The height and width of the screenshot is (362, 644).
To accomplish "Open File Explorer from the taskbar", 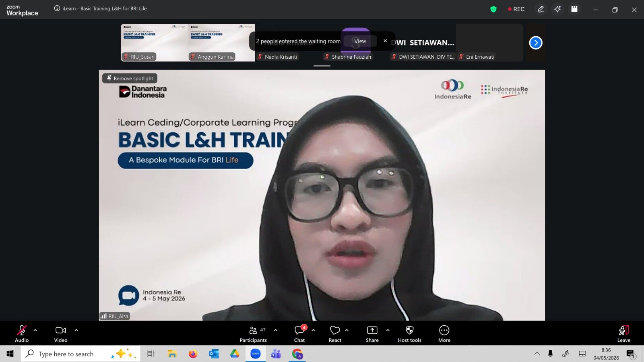I will pyautogui.click(x=172, y=354).
